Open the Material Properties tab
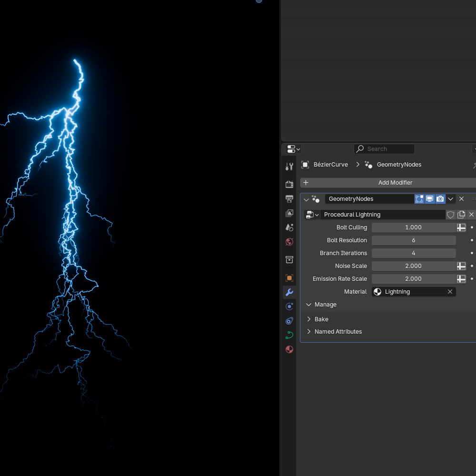476x476 pixels. click(x=289, y=349)
